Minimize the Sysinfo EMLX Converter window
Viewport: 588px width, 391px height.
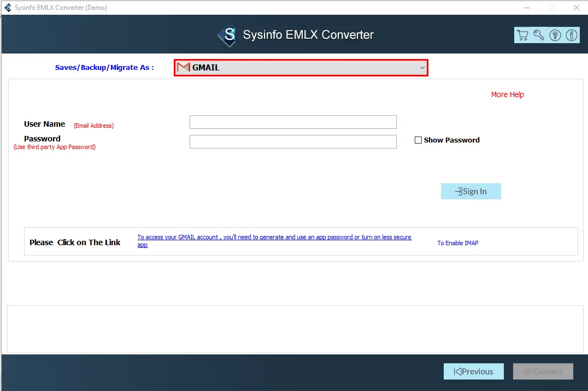527,8
